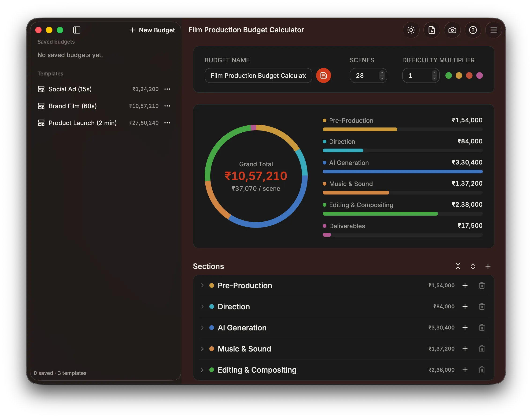Click the Direction ₹84,000 legend value

(470, 141)
